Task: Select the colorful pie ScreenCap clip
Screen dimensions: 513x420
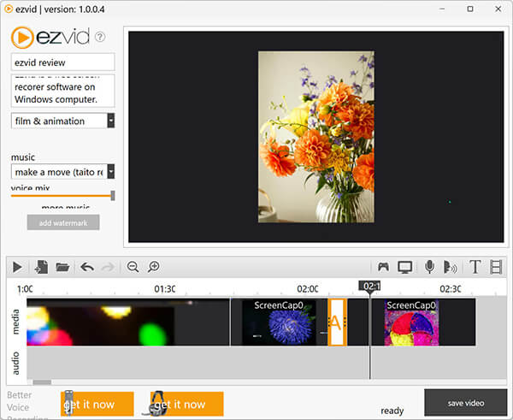Action: (x=423, y=322)
